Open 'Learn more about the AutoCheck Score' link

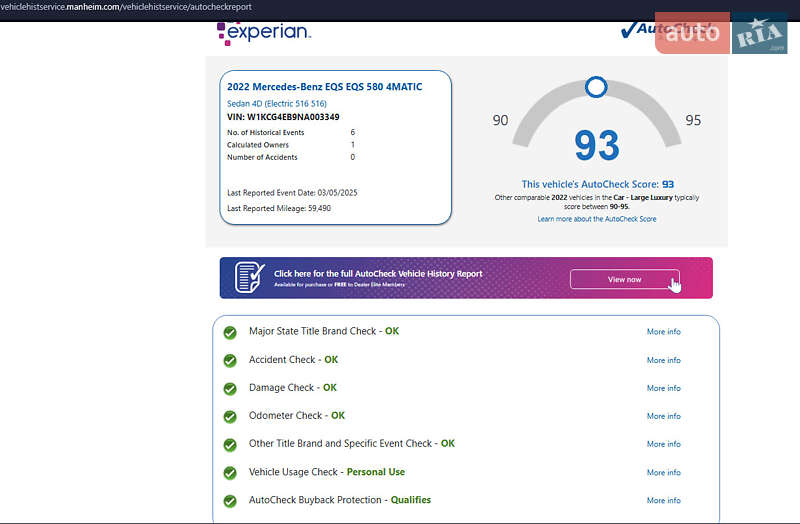point(597,219)
